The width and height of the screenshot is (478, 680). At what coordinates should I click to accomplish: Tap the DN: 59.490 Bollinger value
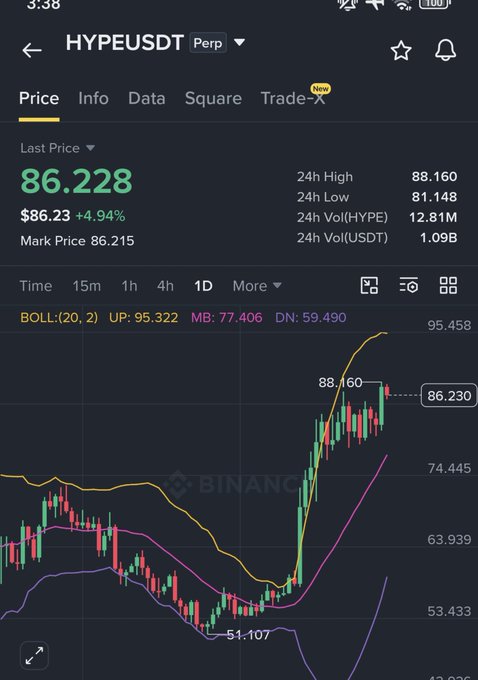(x=311, y=317)
